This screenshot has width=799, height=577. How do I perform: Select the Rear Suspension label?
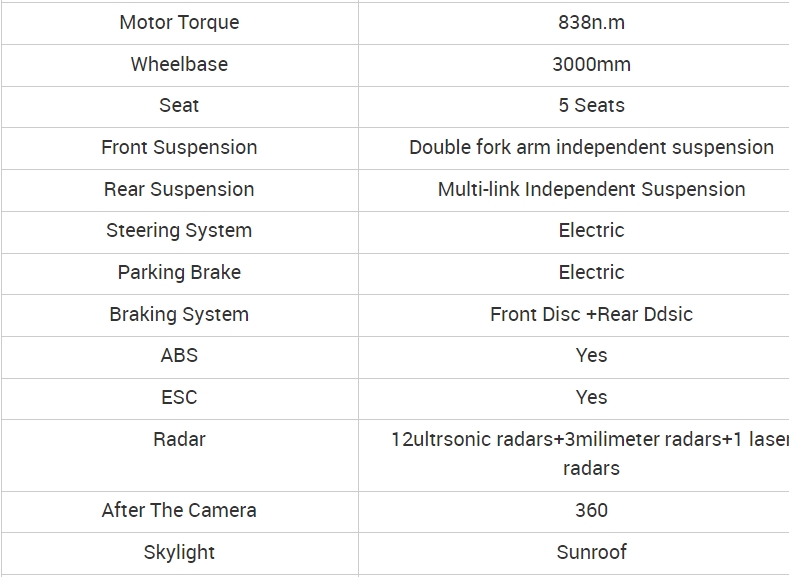179,189
